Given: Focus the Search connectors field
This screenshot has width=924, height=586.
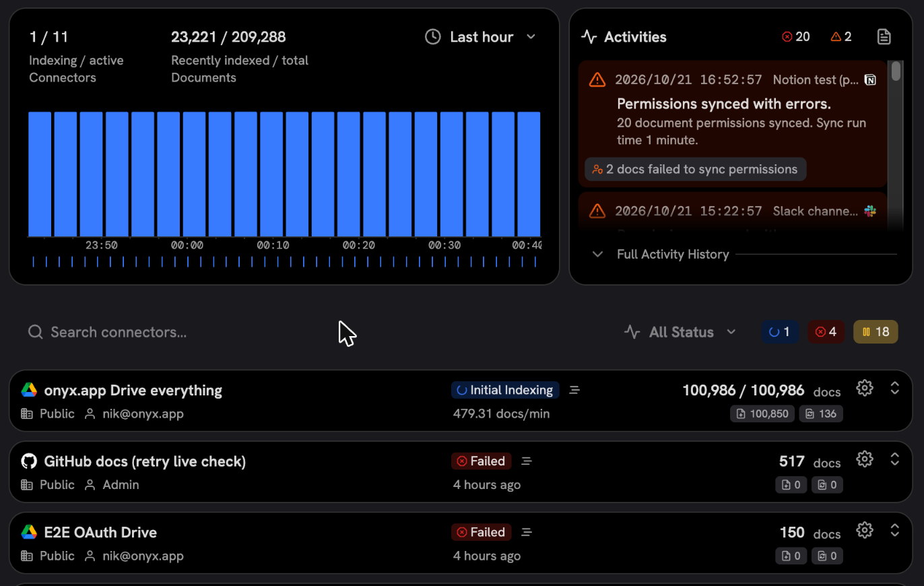Looking at the screenshot, I should pyautogui.click(x=119, y=332).
